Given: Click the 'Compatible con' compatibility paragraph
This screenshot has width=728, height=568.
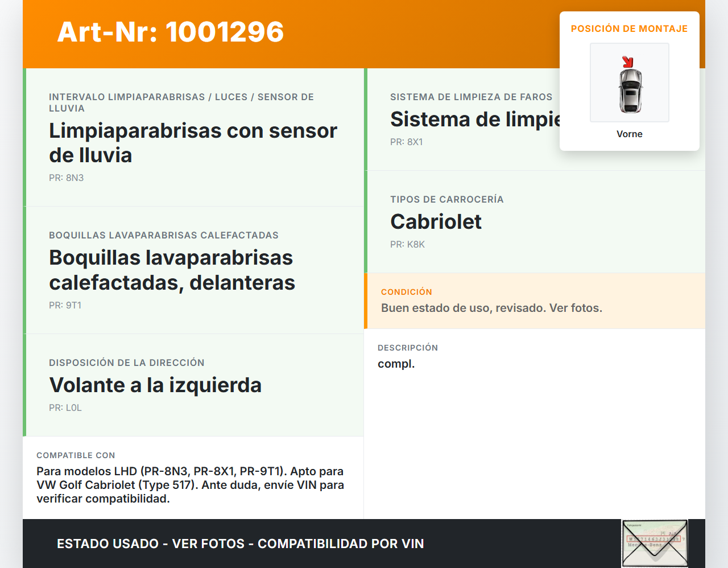Looking at the screenshot, I should point(190,485).
